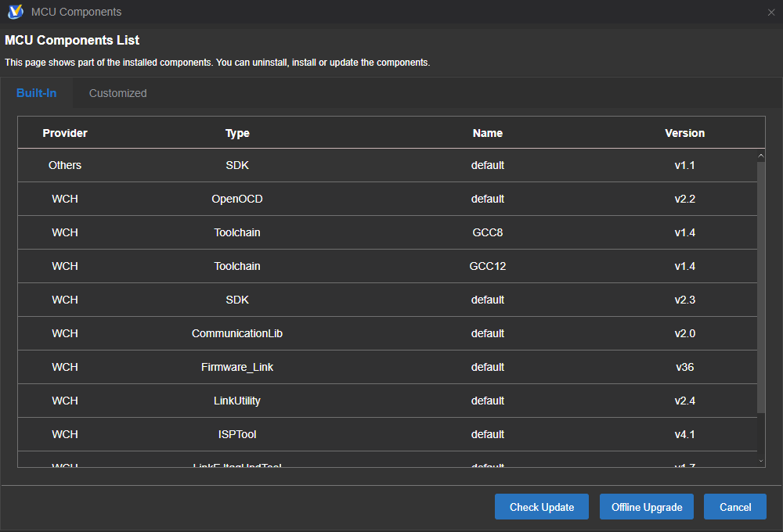Click the scrollbar down arrow in list
This screenshot has width=783, height=532.
click(x=761, y=462)
